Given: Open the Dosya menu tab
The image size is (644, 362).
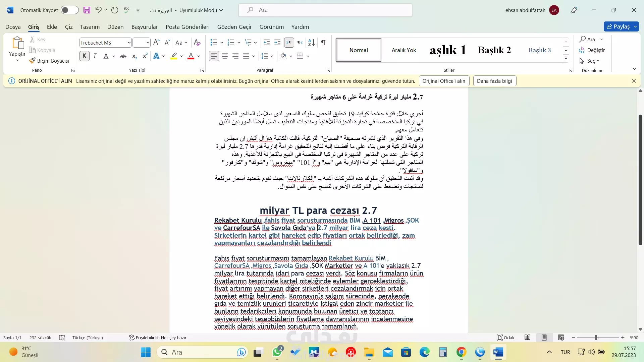Looking at the screenshot, I should [x=13, y=27].
